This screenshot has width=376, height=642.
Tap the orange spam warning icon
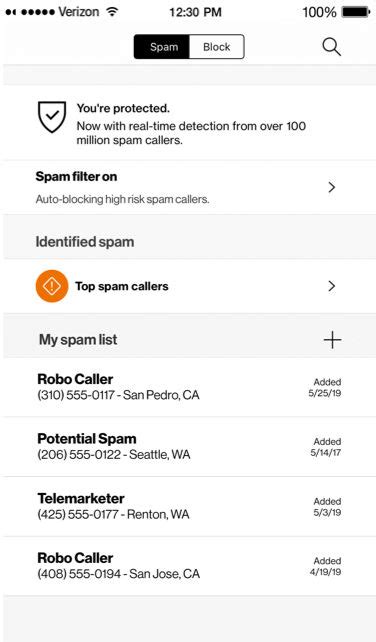pos(52,286)
